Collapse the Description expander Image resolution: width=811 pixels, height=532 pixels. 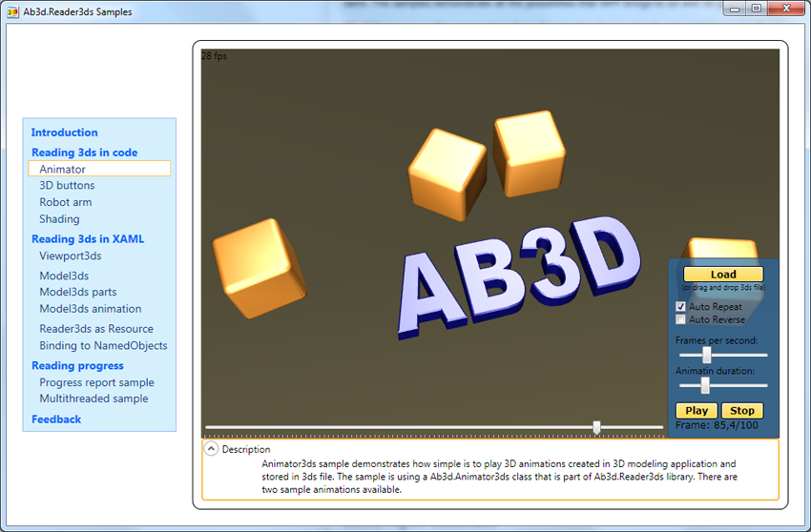point(211,449)
